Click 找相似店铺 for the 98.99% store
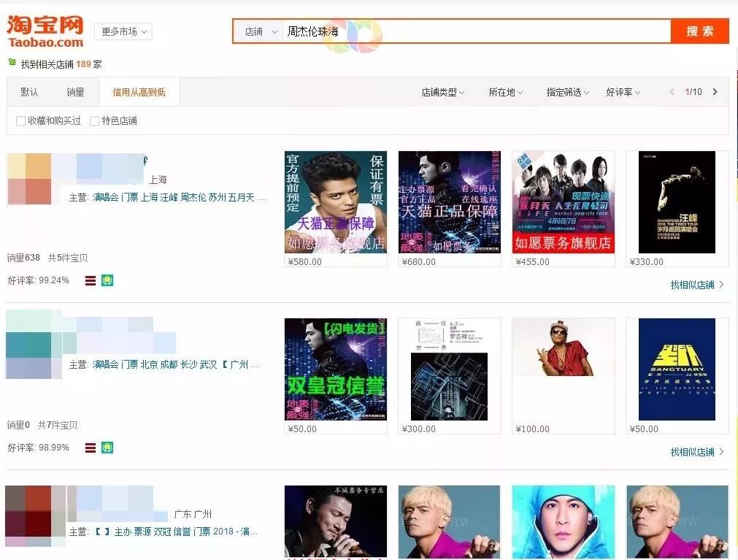This screenshot has width=738, height=560. click(x=697, y=452)
